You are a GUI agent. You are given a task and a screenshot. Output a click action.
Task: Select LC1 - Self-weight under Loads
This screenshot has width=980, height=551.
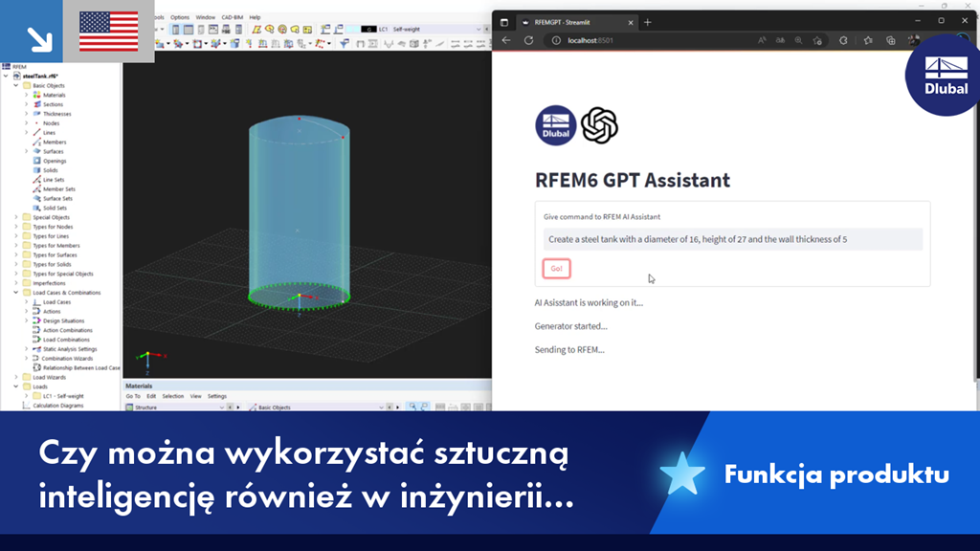point(62,396)
